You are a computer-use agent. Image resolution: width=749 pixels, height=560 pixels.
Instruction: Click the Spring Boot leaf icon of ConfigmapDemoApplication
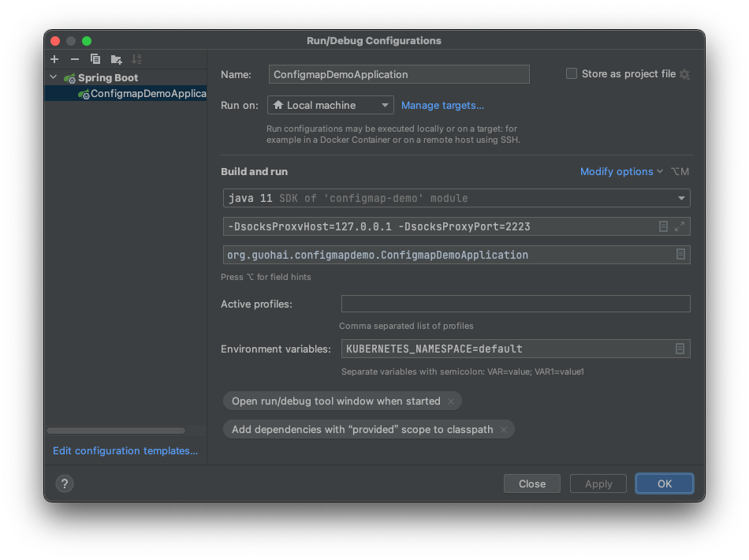(x=84, y=94)
